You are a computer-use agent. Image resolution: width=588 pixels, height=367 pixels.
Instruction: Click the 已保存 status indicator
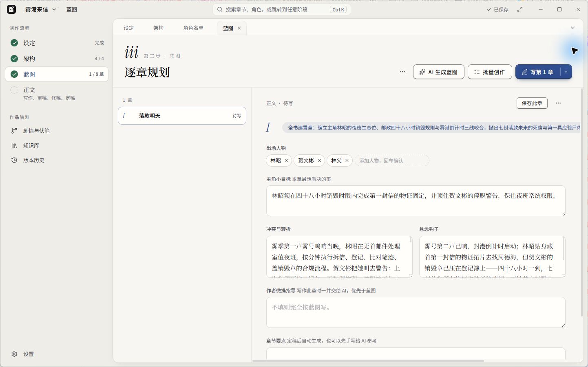pyautogui.click(x=497, y=9)
